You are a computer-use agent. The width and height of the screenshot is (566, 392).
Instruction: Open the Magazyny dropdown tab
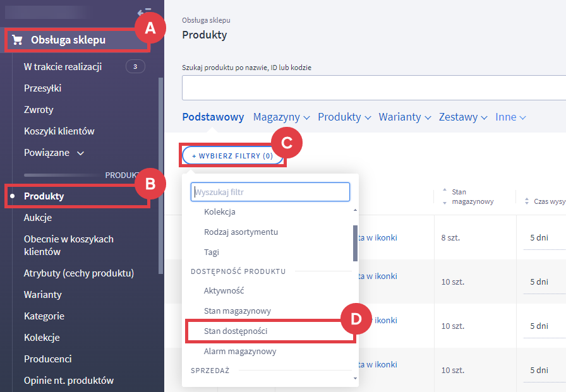281,117
